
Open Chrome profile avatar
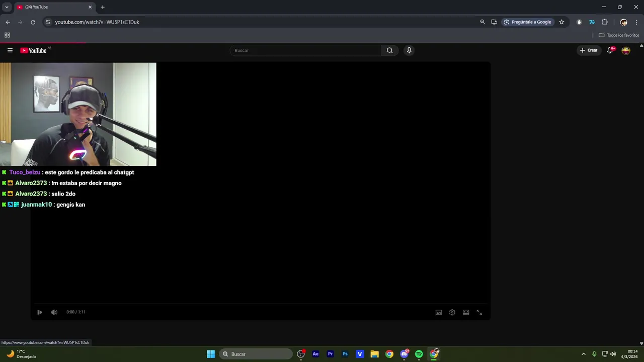pyautogui.click(x=624, y=22)
